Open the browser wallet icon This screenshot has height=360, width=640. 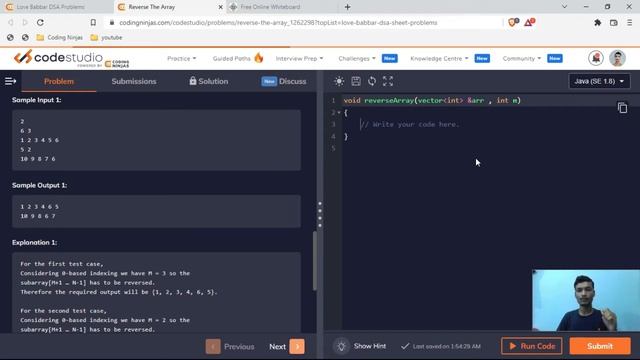613,23
